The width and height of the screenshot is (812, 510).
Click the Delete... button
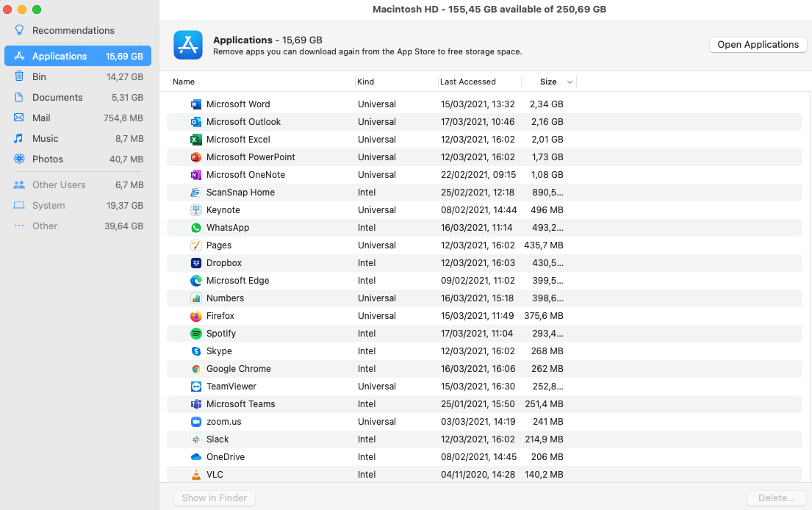coord(776,498)
